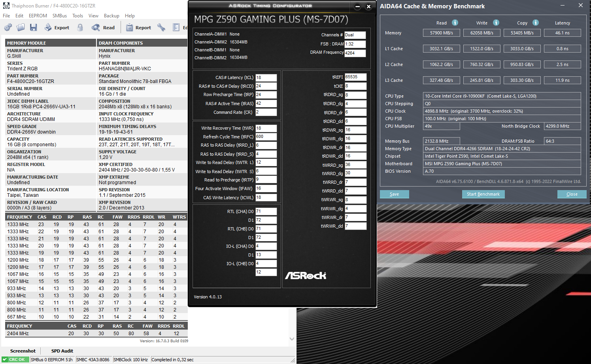Click the Write Recovery Time (tWR) field
This screenshot has height=364, width=591.
[x=266, y=128]
